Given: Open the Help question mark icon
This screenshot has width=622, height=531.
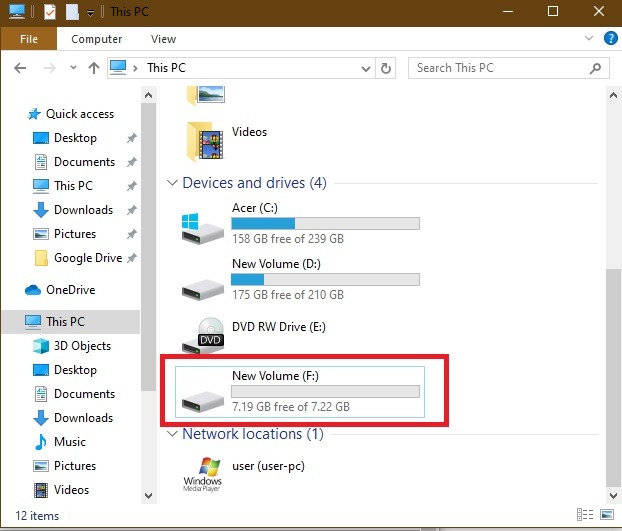Looking at the screenshot, I should click(x=610, y=39).
